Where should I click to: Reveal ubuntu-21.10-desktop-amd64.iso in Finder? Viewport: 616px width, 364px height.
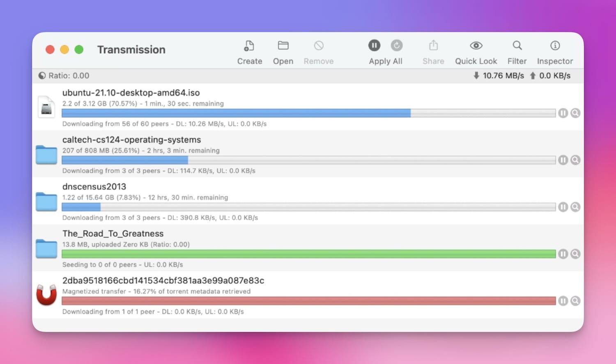(x=575, y=113)
